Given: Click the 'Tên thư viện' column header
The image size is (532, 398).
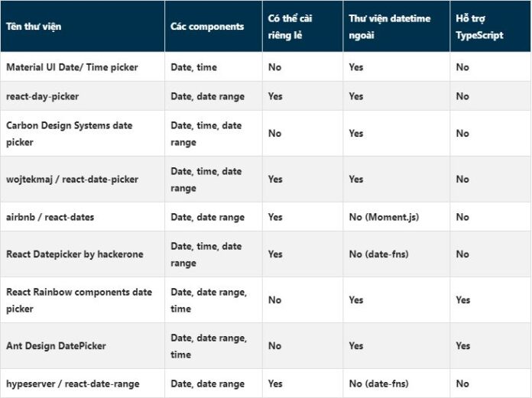Looking at the screenshot, I should [x=34, y=27].
